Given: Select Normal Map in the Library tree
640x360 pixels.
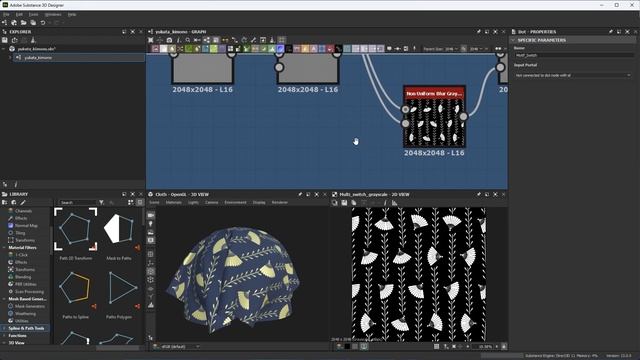Looking at the screenshot, I should click(x=26, y=225).
